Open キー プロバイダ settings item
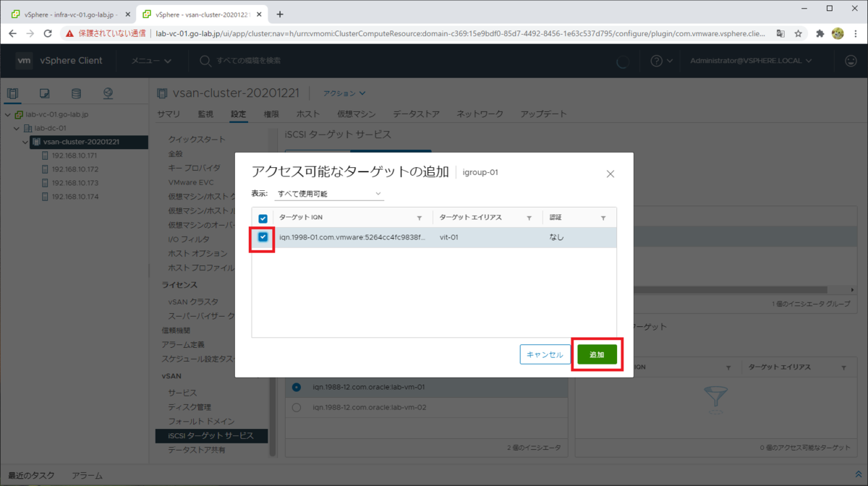The height and width of the screenshot is (486, 868). [194, 168]
